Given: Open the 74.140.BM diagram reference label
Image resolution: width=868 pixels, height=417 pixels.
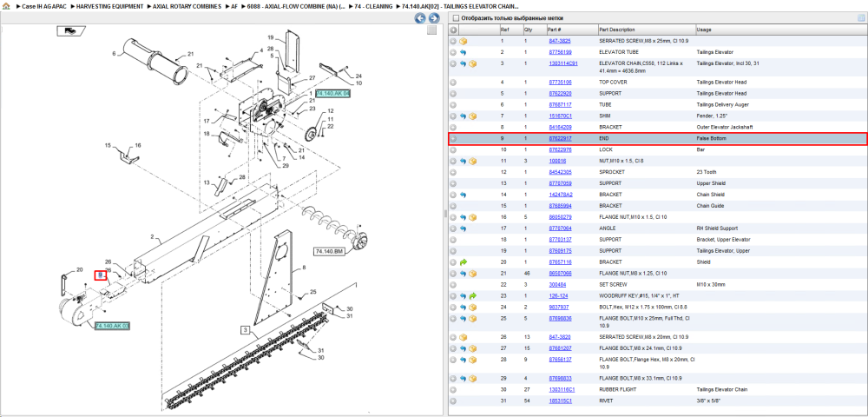Looking at the screenshot, I should (329, 252).
